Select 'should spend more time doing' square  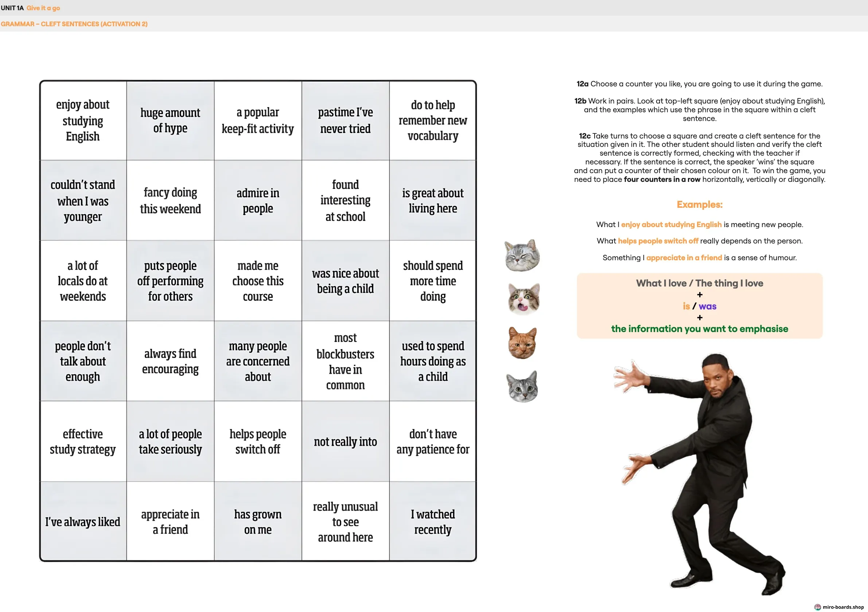point(432,281)
